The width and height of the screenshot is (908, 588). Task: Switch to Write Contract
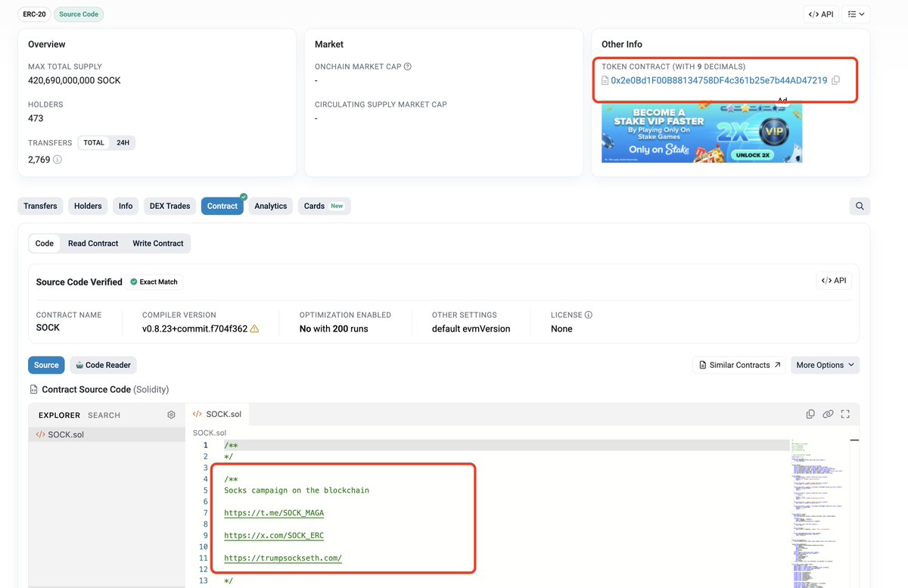(158, 243)
